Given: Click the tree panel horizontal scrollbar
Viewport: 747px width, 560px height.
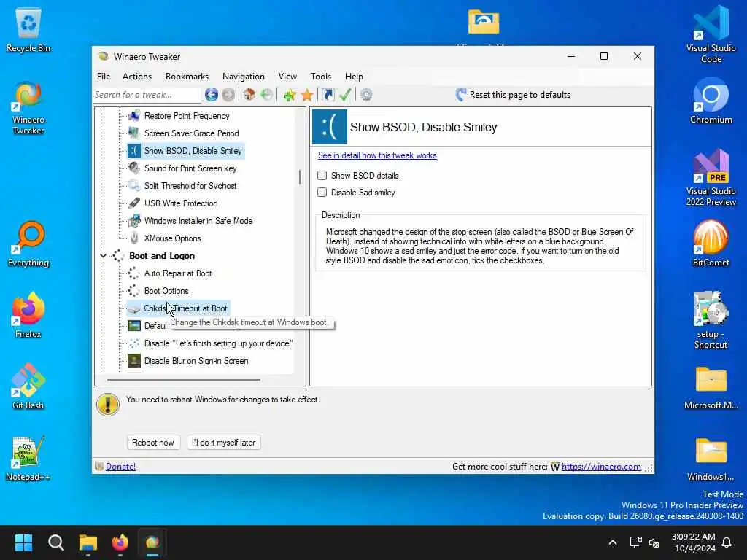Looking at the screenshot, I should point(184,380).
